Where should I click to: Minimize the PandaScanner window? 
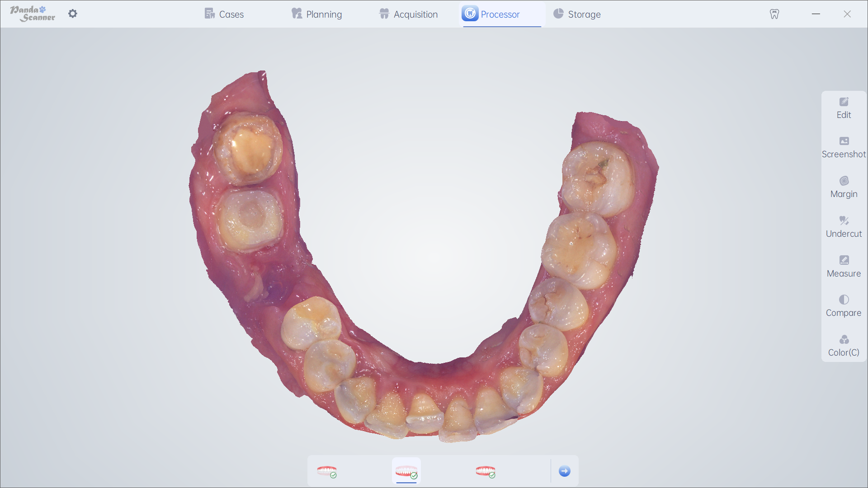click(x=816, y=14)
